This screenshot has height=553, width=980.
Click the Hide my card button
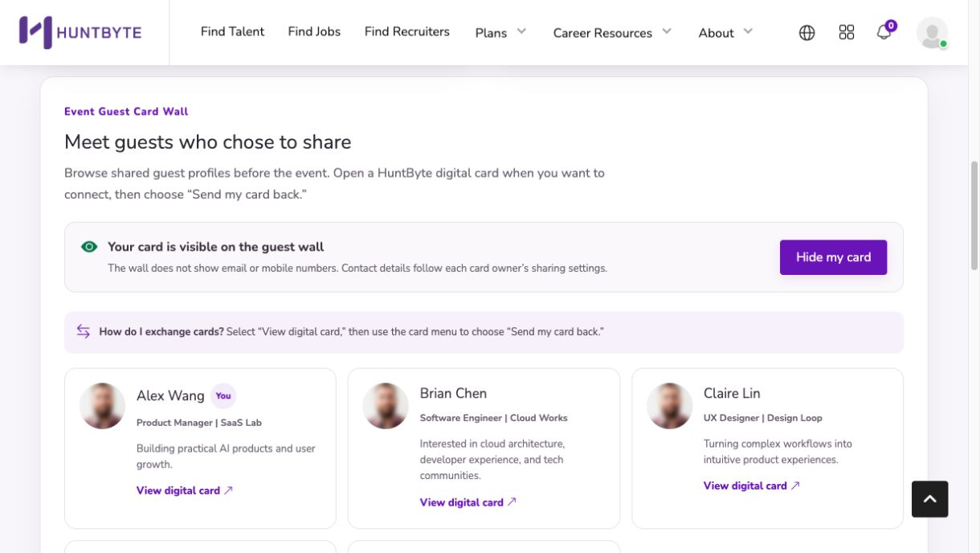833,257
